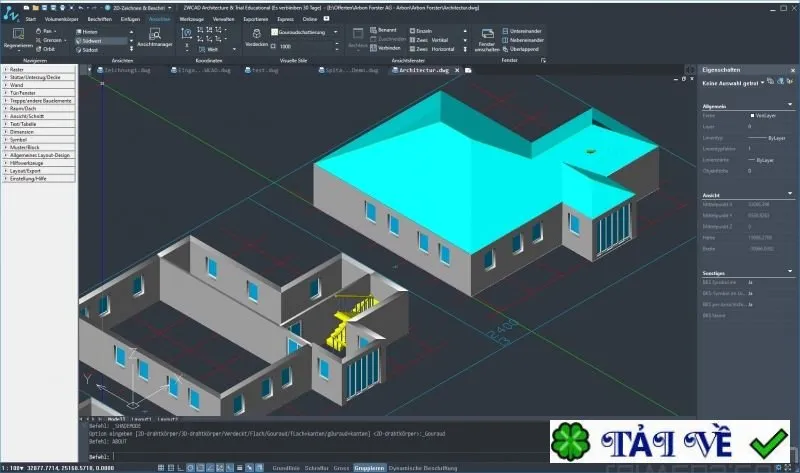Select the Orbit navigation tool
Viewport: 800px width, 473px height.
point(45,49)
